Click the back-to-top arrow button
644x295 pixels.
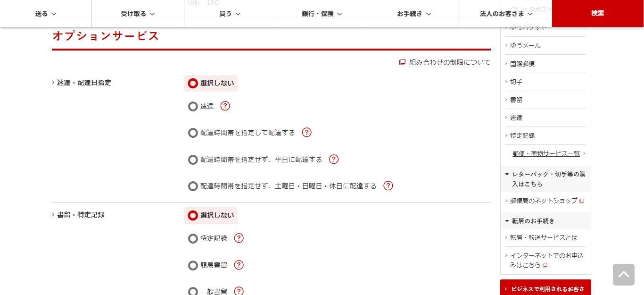click(624, 275)
